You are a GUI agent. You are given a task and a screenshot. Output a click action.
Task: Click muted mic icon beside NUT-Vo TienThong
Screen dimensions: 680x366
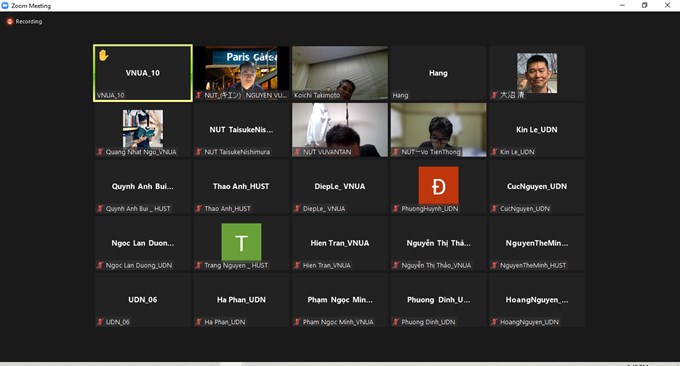pos(396,152)
